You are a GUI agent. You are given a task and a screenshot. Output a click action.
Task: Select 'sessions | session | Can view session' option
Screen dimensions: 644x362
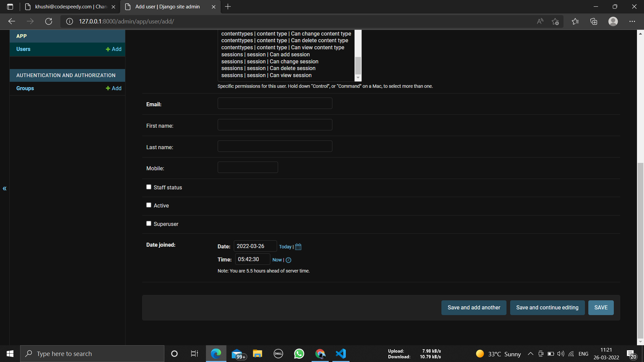click(x=266, y=75)
